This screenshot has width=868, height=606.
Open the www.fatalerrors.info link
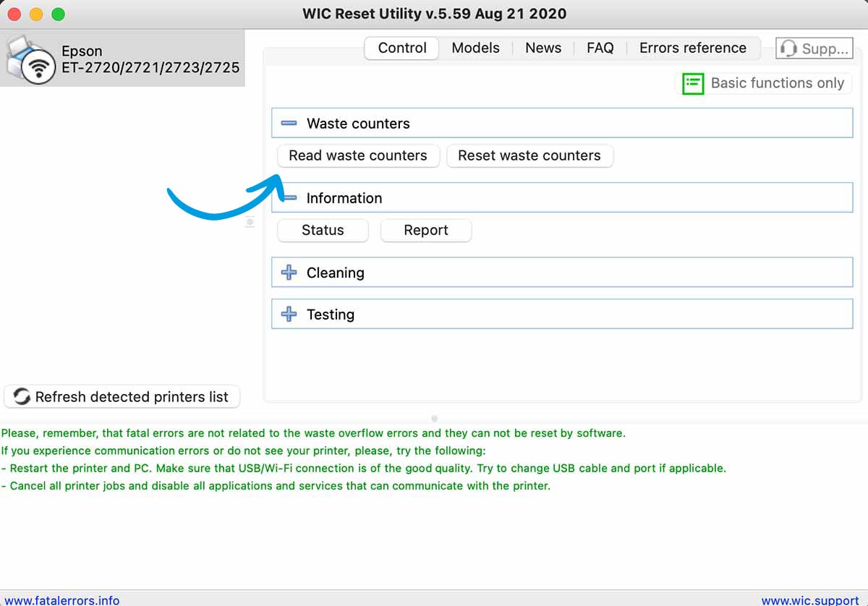click(61, 599)
